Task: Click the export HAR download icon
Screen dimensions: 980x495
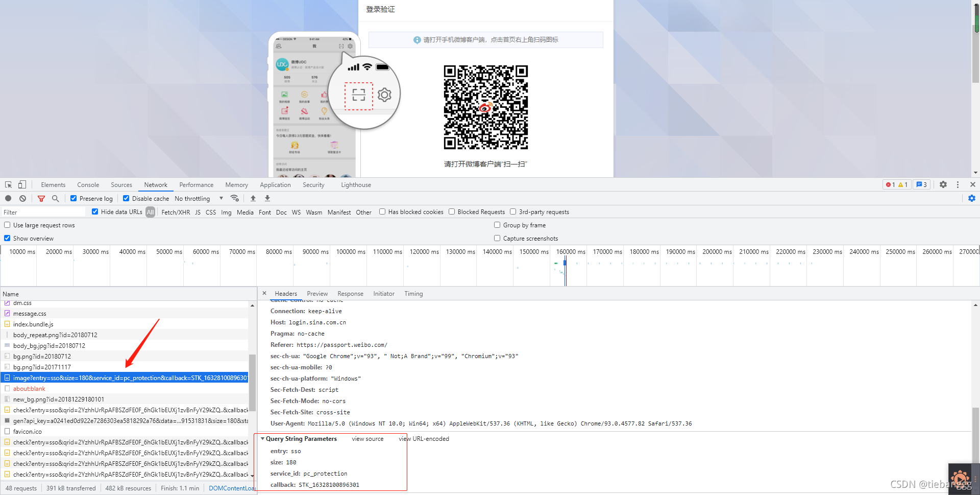Action: point(267,198)
